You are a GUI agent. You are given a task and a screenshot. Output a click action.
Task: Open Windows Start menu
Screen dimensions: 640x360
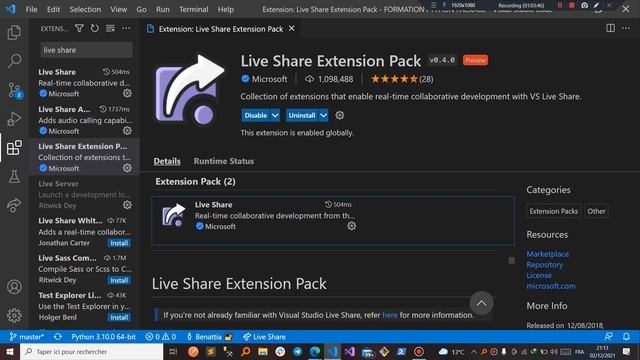10,351
